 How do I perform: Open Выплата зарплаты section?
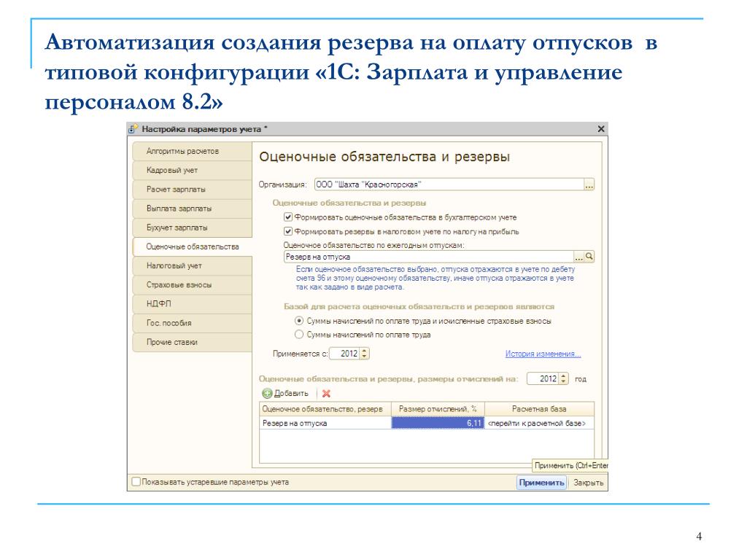[x=192, y=209]
